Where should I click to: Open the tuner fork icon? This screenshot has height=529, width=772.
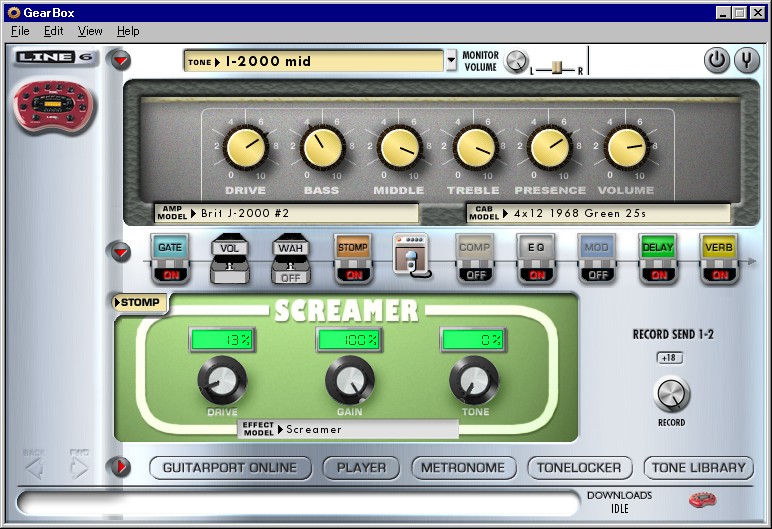[746, 60]
